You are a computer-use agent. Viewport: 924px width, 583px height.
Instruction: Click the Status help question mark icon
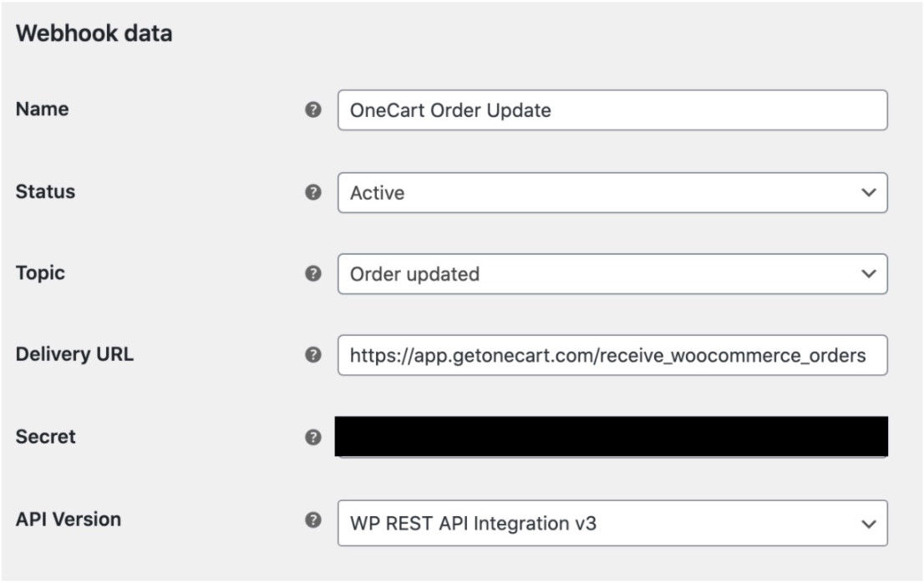pos(311,192)
